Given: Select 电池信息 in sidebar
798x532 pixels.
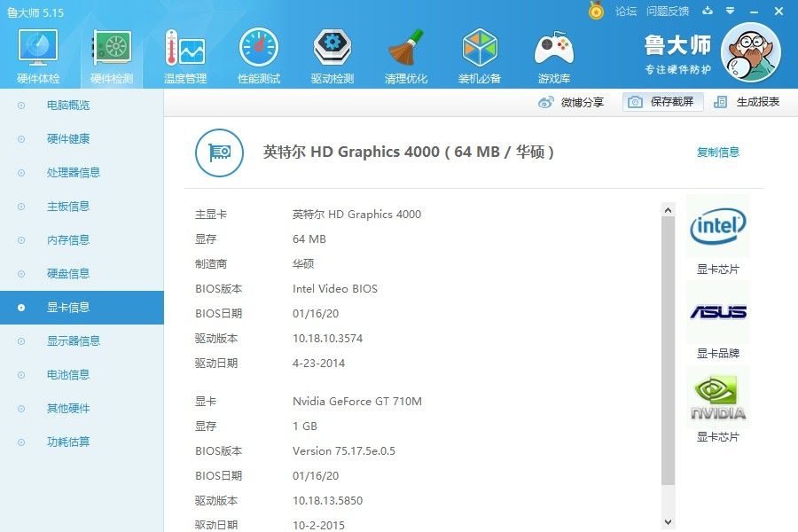Looking at the screenshot, I should [x=82, y=375].
